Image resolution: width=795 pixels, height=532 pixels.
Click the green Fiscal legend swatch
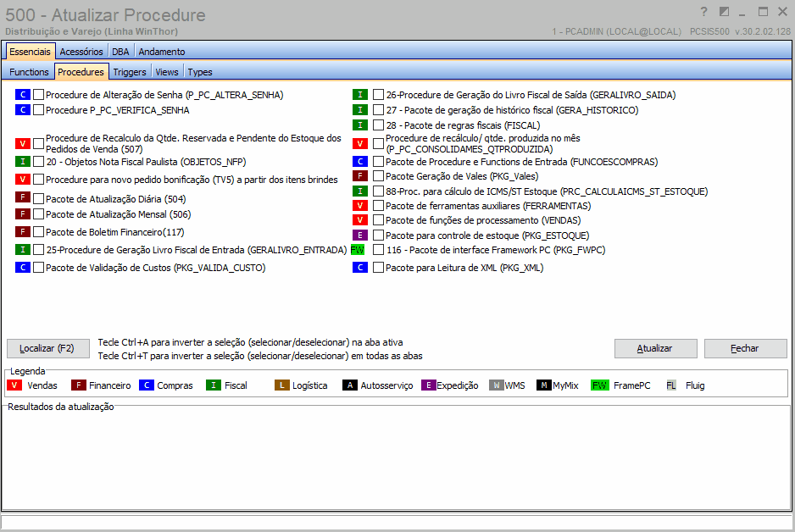coord(214,385)
